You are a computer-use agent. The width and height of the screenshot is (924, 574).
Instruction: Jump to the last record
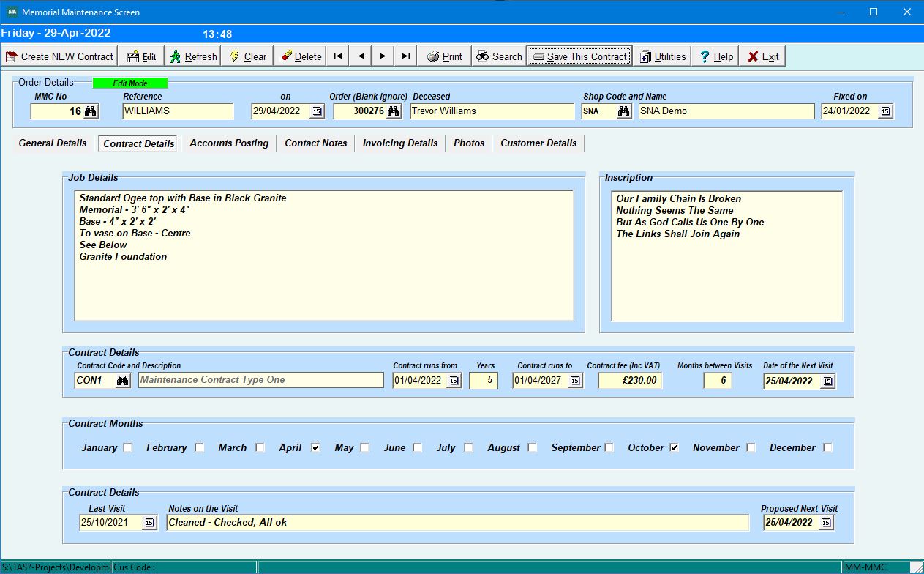click(x=405, y=56)
